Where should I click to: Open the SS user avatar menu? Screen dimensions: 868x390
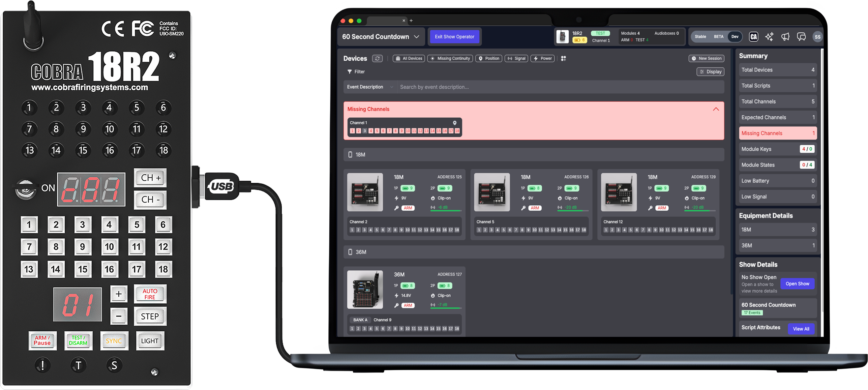[818, 37]
